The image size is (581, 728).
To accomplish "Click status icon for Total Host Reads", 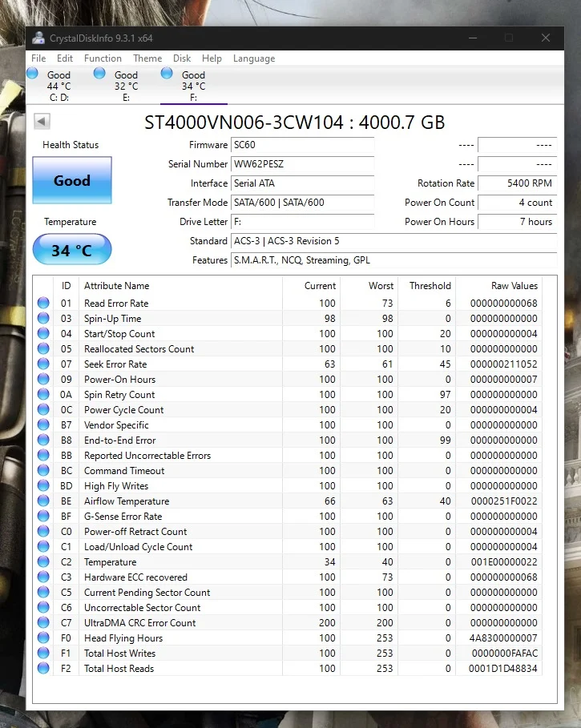I will [43, 668].
